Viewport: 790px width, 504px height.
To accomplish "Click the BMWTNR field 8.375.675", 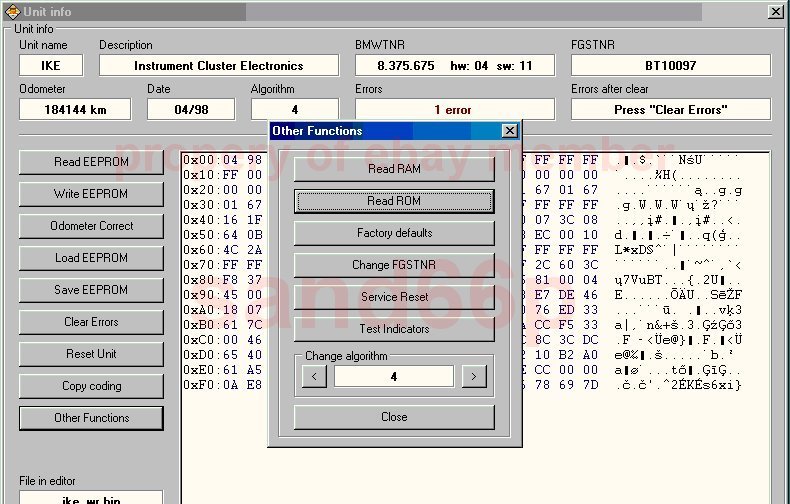I will click(454, 66).
